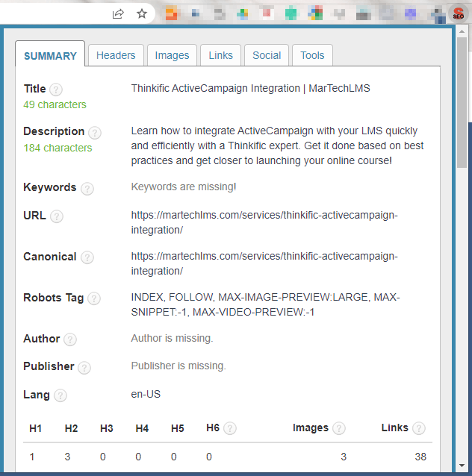Click the '49 characters' title length text

click(x=55, y=104)
